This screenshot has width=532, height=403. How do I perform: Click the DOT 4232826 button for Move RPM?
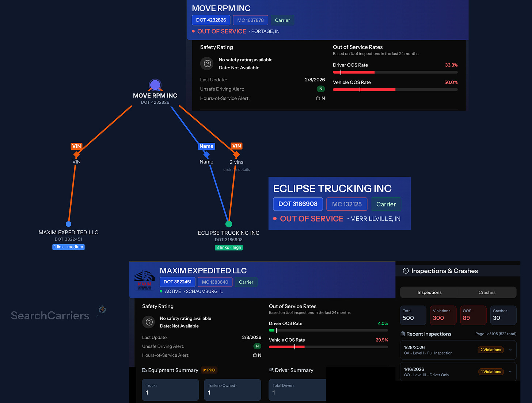tap(211, 20)
